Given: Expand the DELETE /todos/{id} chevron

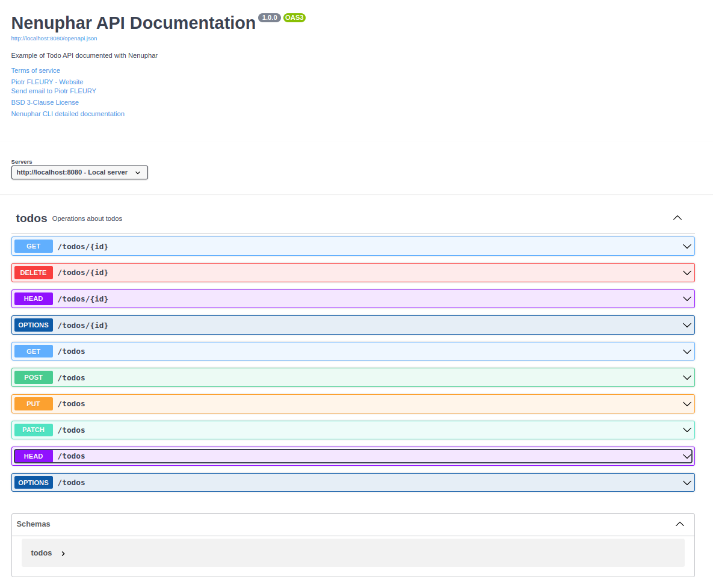Looking at the screenshot, I should (687, 273).
